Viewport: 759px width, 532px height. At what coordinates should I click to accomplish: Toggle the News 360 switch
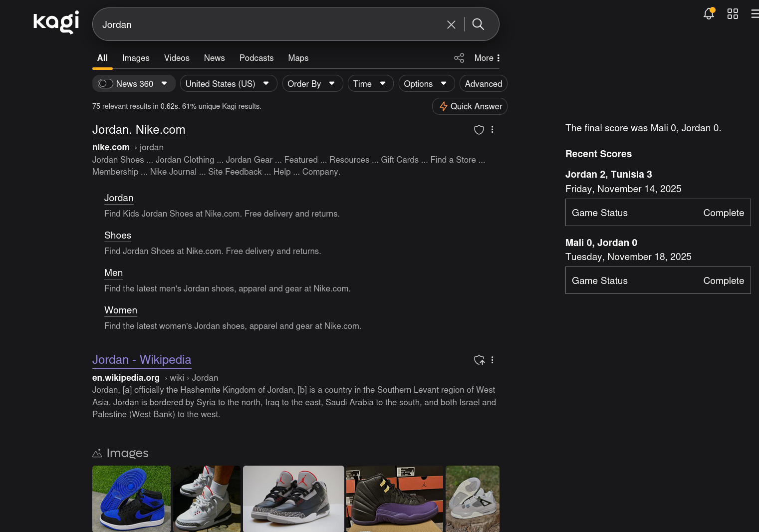pyautogui.click(x=105, y=84)
